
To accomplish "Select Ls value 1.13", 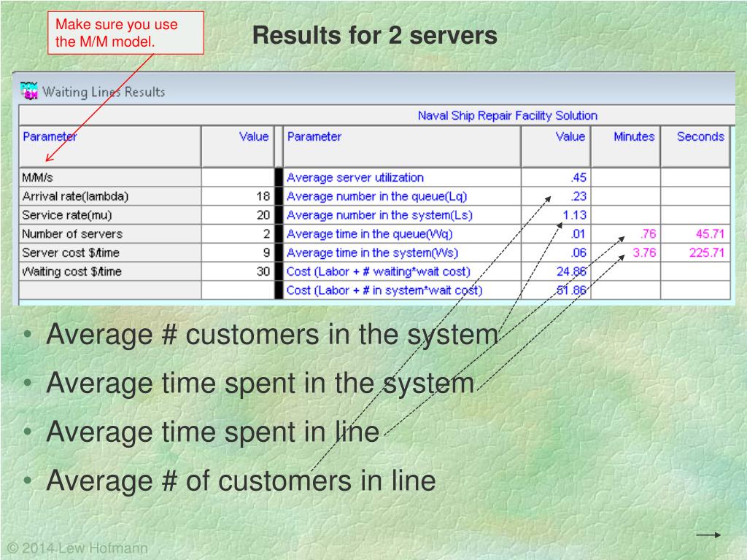I will point(575,215).
